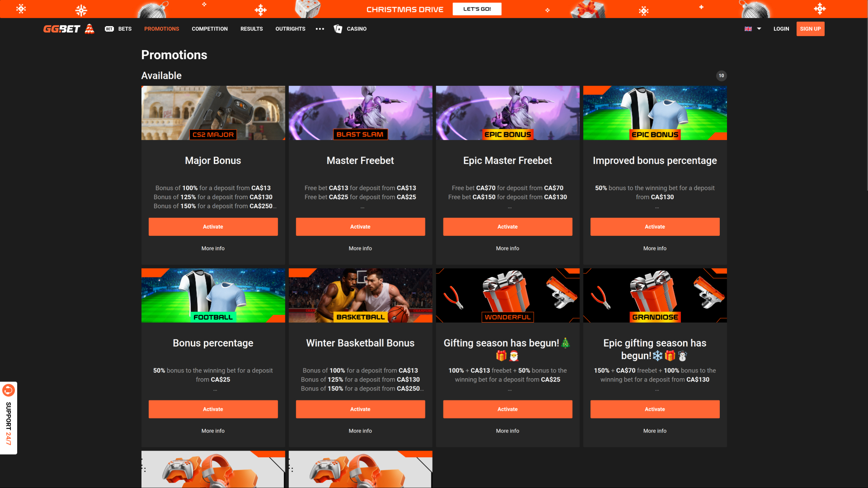Click the BET ticket icon next to Bets
868x488 pixels.
(108, 28)
